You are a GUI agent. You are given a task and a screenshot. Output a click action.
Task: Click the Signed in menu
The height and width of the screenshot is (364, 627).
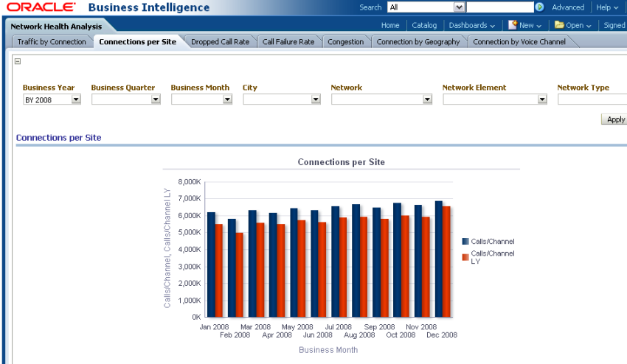point(614,25)
